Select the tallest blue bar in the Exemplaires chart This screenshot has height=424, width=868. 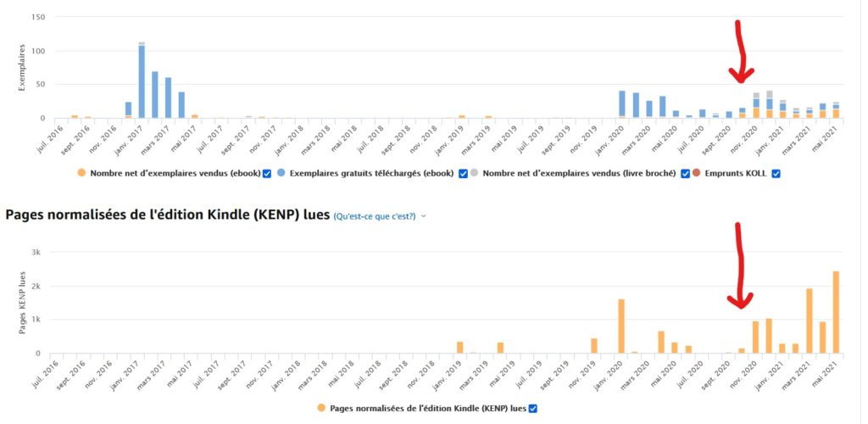pos(142,81)
